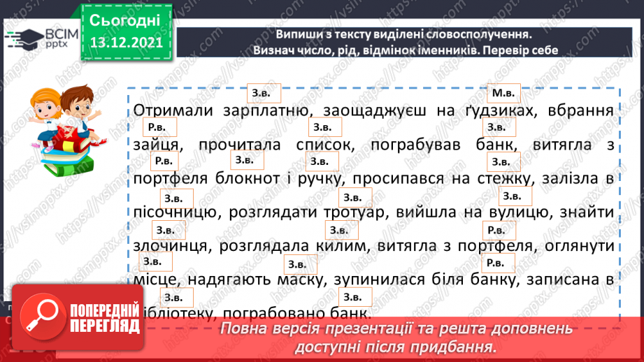Click the word 'Отримали'
Image resolution: width=644 pixels, height=362 pixels.
(173, 111)
